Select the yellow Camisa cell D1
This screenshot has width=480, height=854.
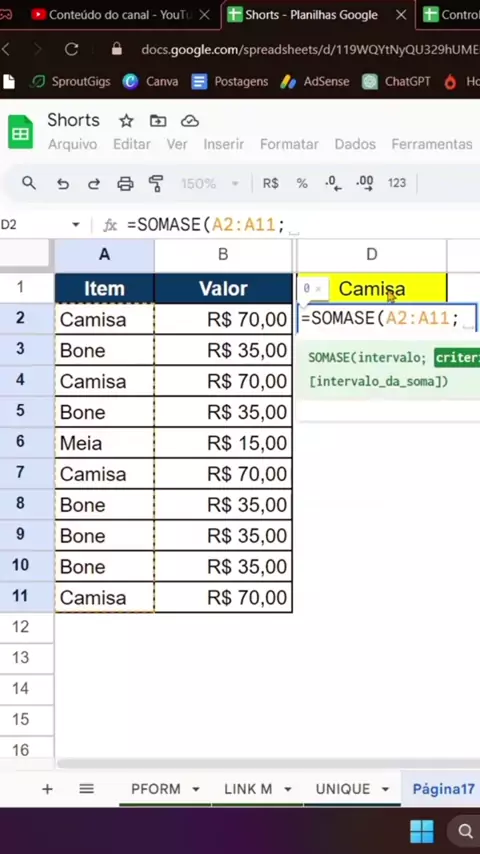click(372, 288)
